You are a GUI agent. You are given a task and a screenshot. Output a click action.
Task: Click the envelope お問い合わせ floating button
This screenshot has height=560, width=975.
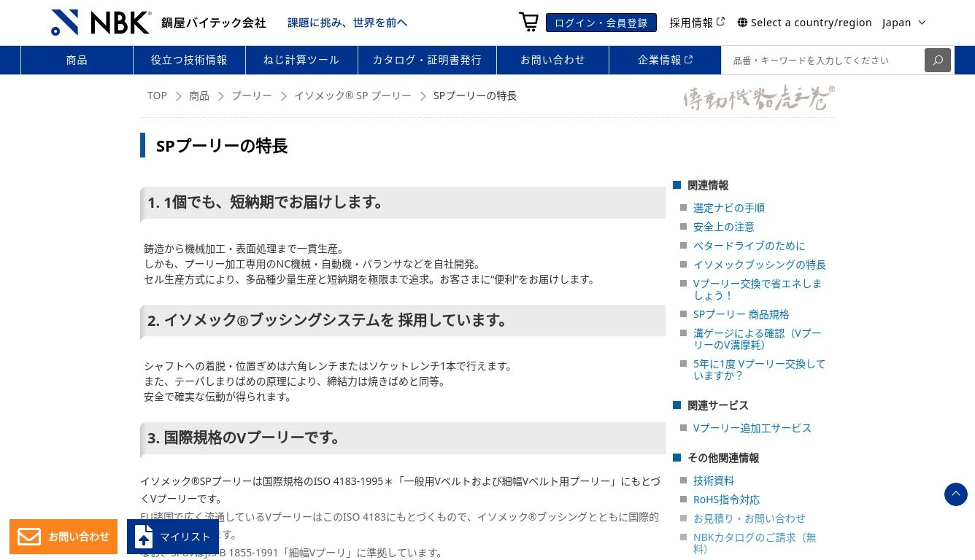[x=63, y=537]
